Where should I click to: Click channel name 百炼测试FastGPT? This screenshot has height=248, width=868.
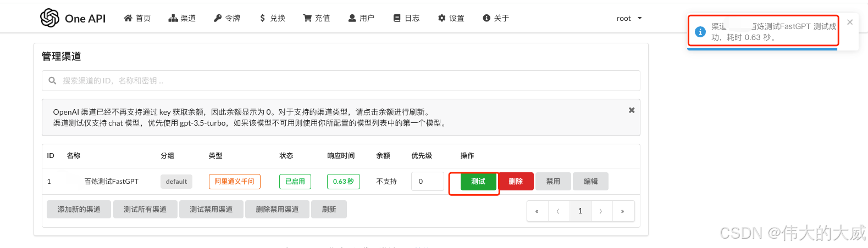click(112, 182)
